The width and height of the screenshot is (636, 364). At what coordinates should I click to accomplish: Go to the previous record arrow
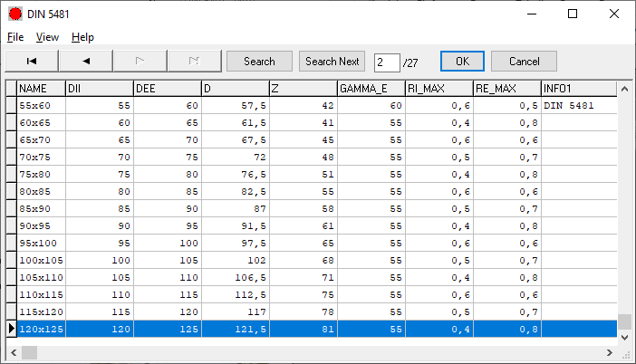pos(86,61)
